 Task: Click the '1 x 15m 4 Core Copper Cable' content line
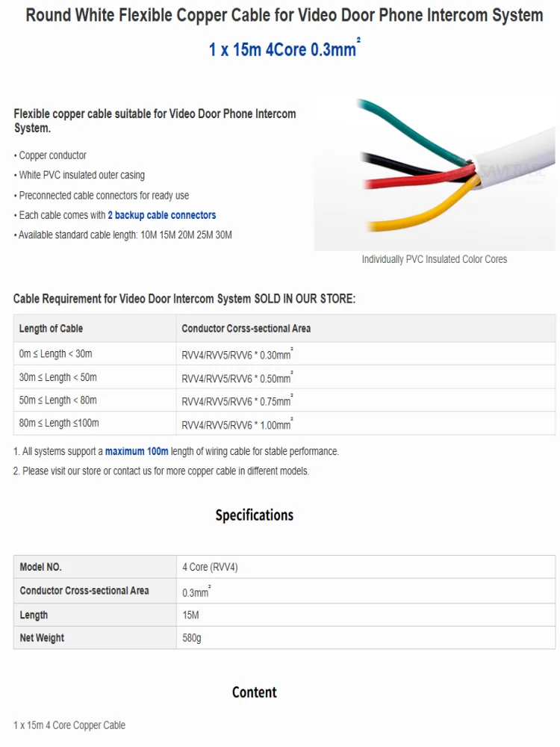click(69, 725)
